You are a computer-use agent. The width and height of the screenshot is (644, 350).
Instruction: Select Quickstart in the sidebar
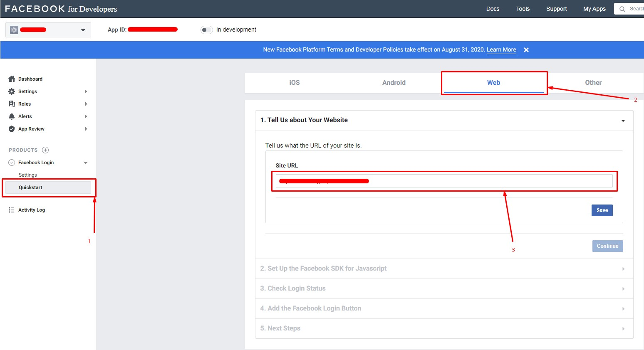[x=48, y=187]
